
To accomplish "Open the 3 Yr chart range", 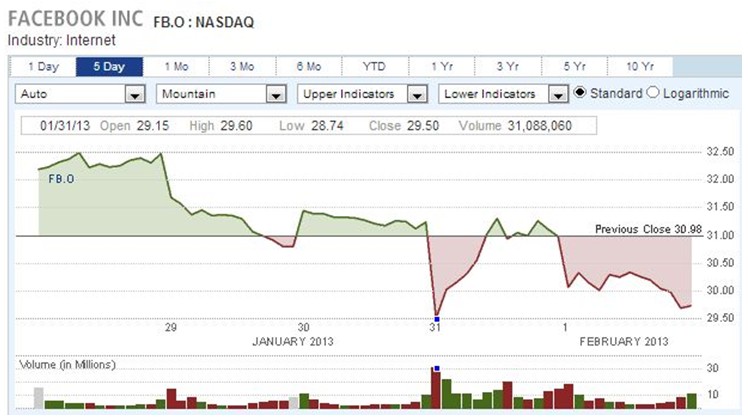I will point(507,66).
